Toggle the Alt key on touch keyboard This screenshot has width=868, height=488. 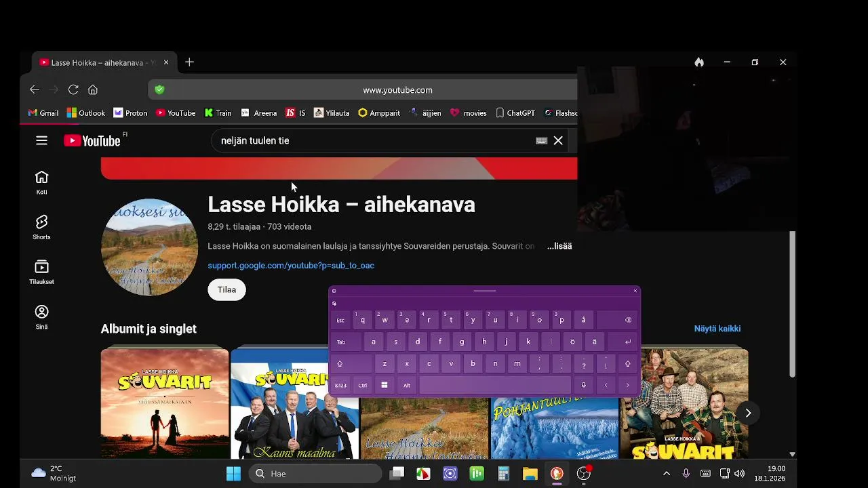click(x=407, y=385)
